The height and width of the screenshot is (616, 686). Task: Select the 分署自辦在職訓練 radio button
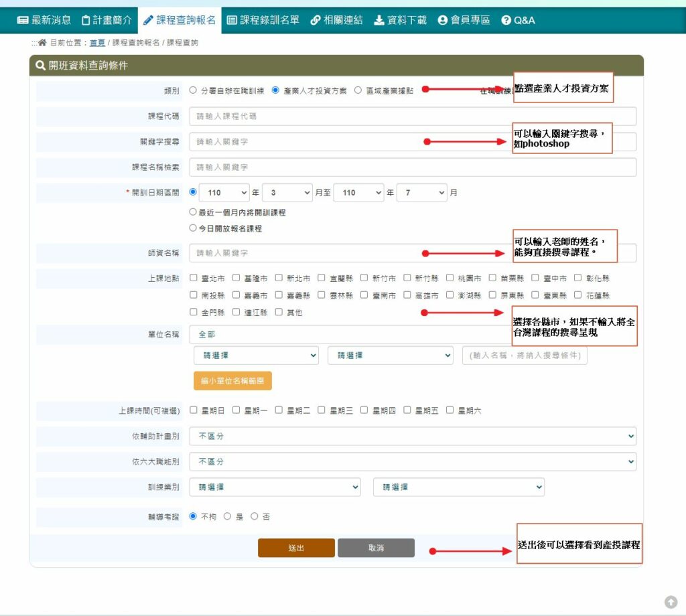(x=194, y=90)
